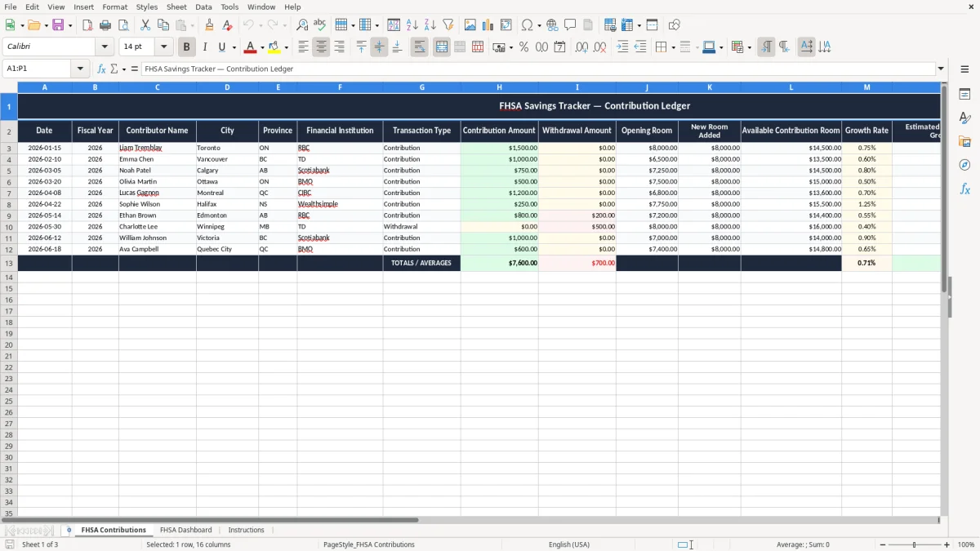Toggle Center Horizontally alignment
980x551 pixels.
(321, 47)
